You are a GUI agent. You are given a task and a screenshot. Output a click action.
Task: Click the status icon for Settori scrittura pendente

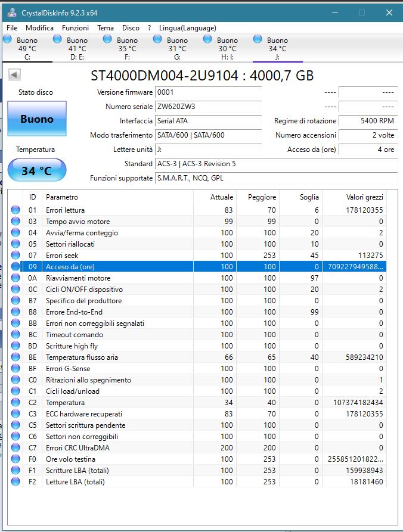(15, 424)
